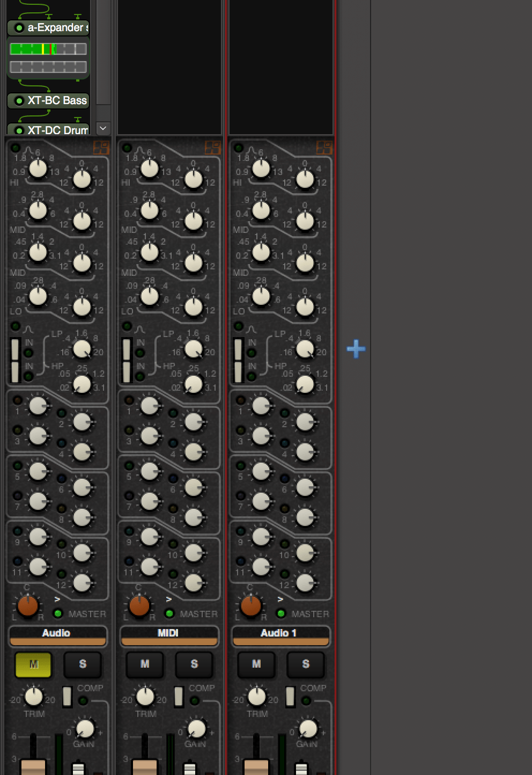Image resolution: width=532 pixels, height=775 pixels.
Task: Click the LP filter frequency knob on Audio strip
Action: pos(82,348)
